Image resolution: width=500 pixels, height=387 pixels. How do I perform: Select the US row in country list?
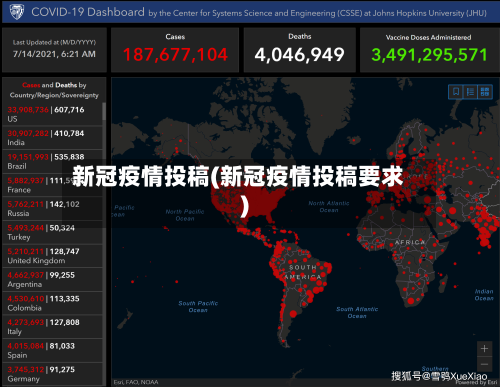pyautogui.click(x=52, y=114)
